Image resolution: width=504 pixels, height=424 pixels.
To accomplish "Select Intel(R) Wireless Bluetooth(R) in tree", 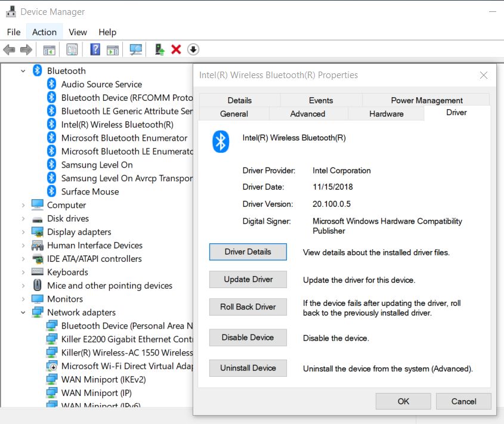I will [x=118, y=125].
